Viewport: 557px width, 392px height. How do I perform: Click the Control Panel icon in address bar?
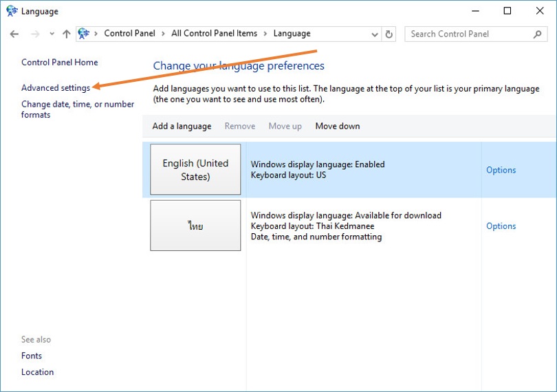click(84, 34)
